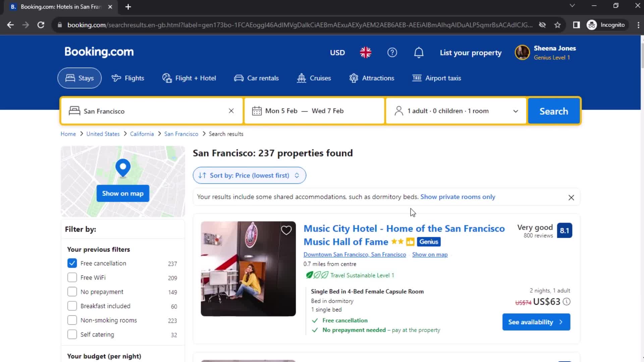Open the language selector flag icon
This screenshot has width=644, height=362.
[x=366, y=53]
